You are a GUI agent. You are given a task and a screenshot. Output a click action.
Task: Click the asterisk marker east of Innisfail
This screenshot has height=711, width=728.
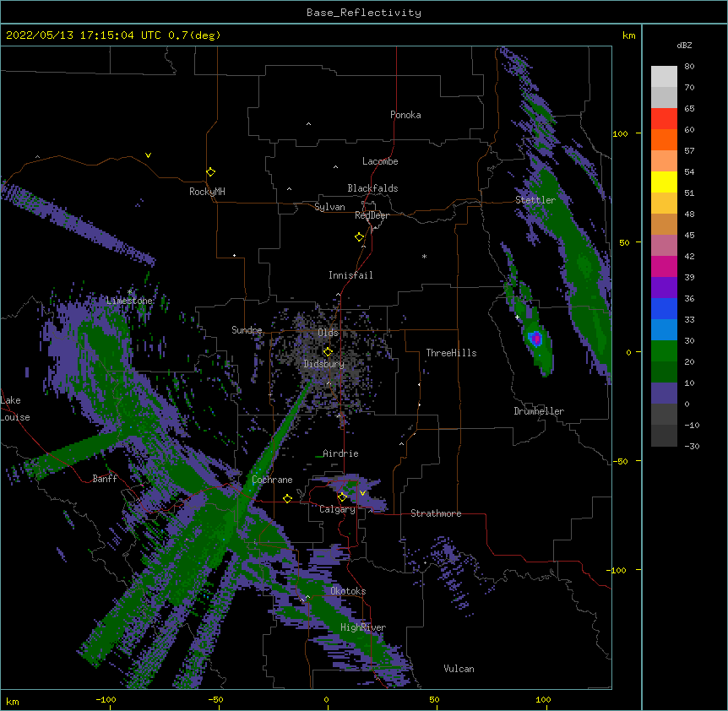pos(424,257)
